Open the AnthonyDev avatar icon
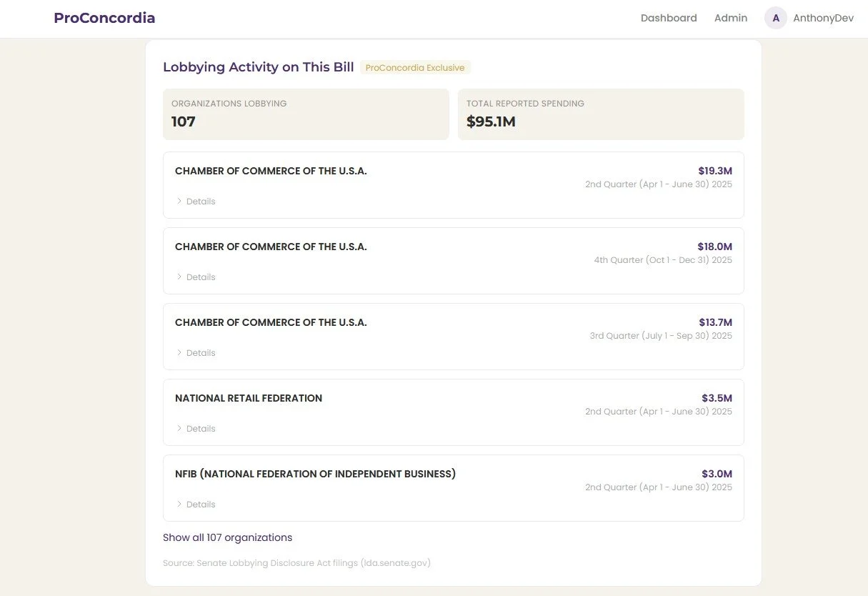This screenshot has height=596, width=868. click(776, 18)
